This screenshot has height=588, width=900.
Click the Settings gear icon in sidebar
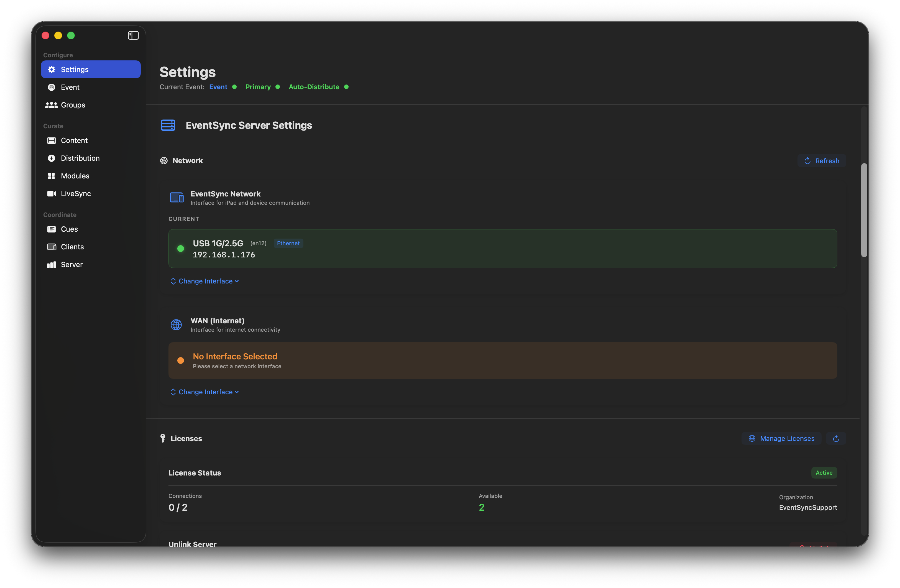click(52, 69)
